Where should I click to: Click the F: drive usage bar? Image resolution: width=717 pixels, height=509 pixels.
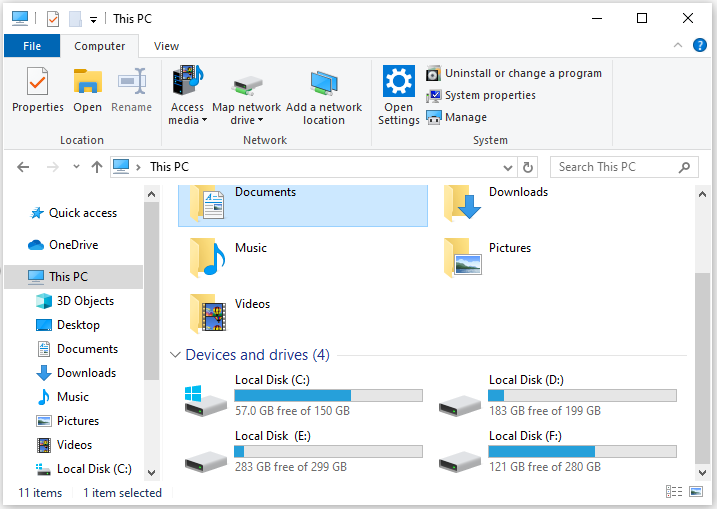tap(582, 452)
